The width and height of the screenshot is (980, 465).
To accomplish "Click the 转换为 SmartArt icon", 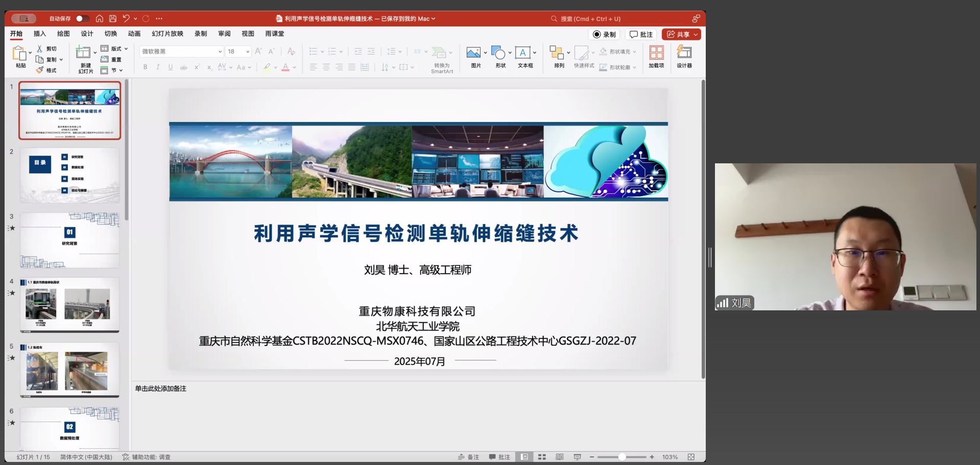I will point(439,52).
